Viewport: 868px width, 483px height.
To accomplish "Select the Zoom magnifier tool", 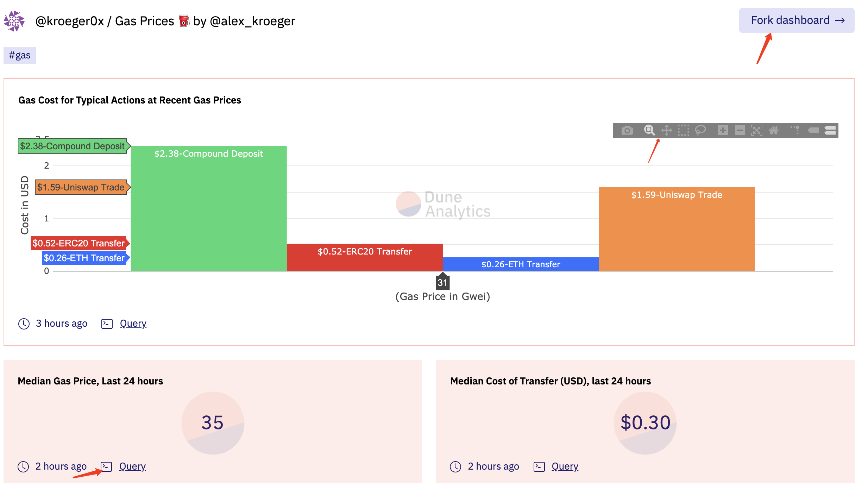I will pyautogui.click(x=649, y=131).
